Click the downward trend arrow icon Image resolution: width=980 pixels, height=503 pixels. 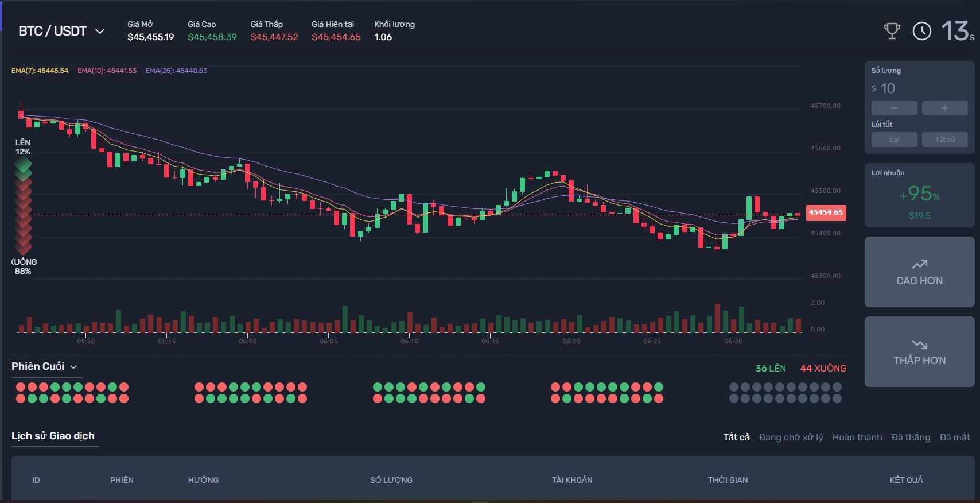tap(919, 345)
